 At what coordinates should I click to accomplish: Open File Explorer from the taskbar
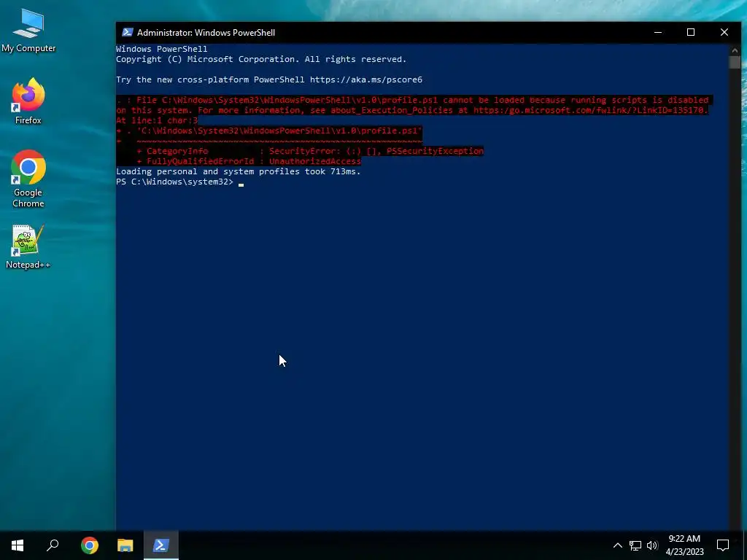125,545
